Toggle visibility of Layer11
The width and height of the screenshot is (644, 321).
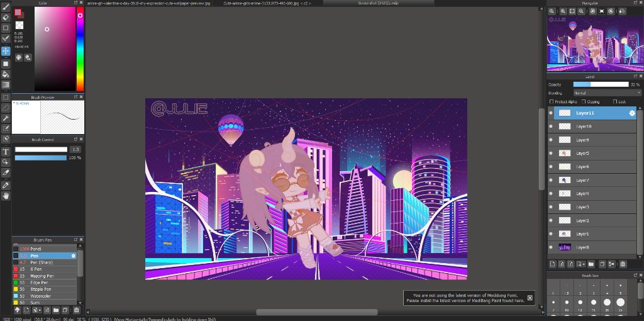[x=551, y=113]
